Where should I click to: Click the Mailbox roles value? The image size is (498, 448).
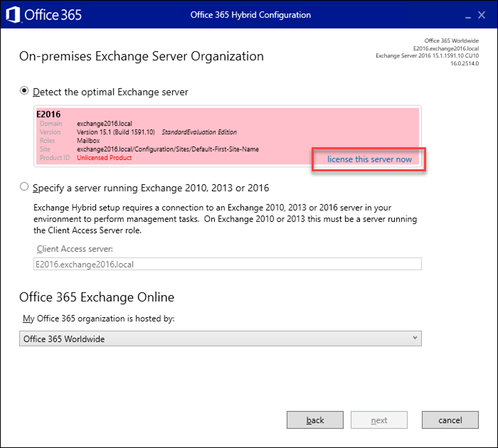(x=88, y=141)
